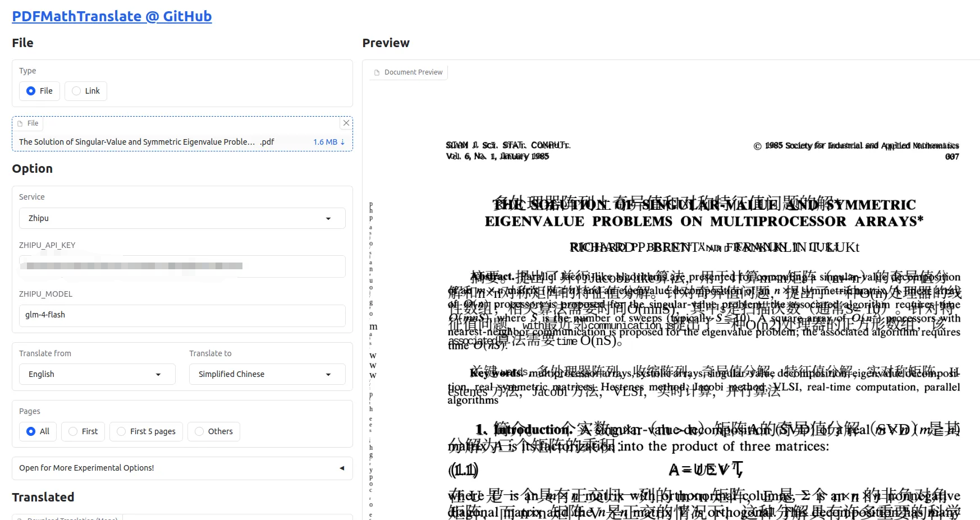Screen dimensions: 980x520
Task: Click the Document Preview file icon
Action: [x=377, y=72]
